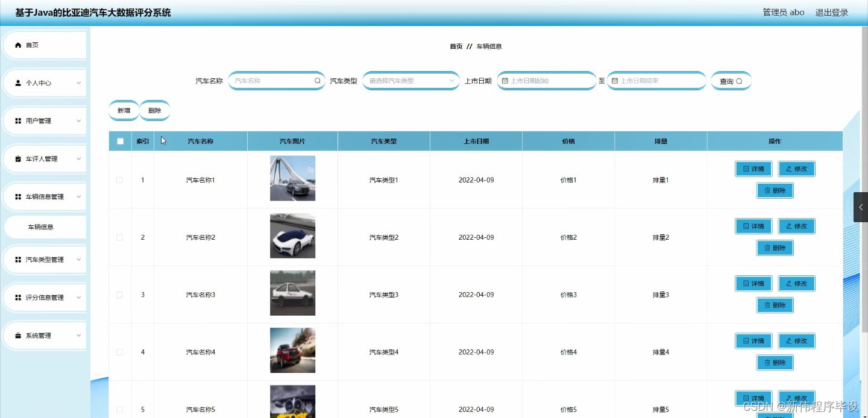868x418 pixels.
Task: Click the 价格 column header
Action: point(568,142)
